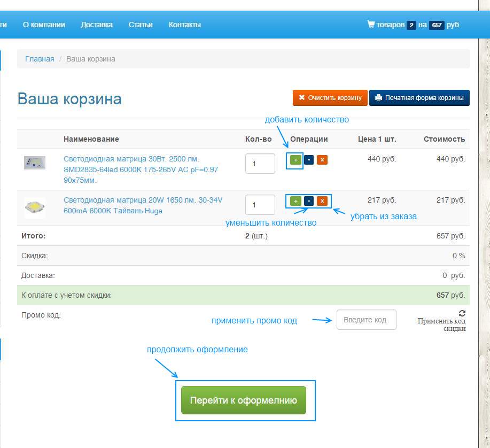The height and width of the screenshot is (448, 490).
Task: Click Перейти к оформлению button
Action: pos(244,400)
